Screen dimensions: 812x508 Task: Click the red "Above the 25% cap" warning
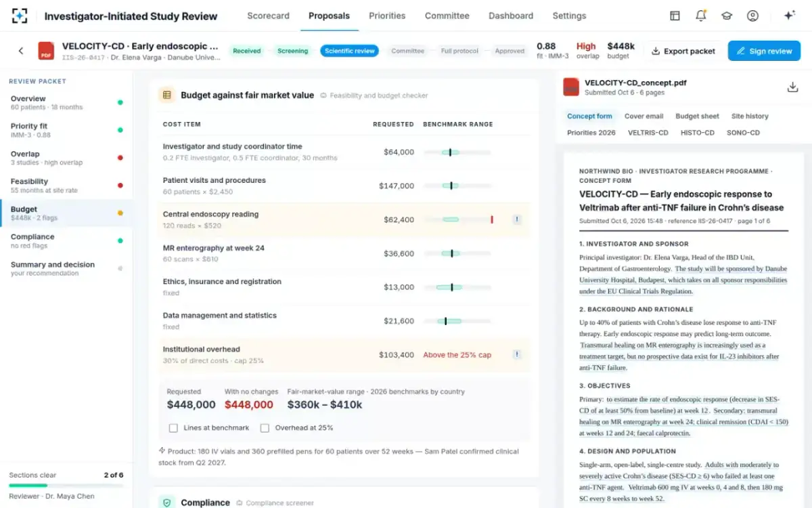[457, 355]
